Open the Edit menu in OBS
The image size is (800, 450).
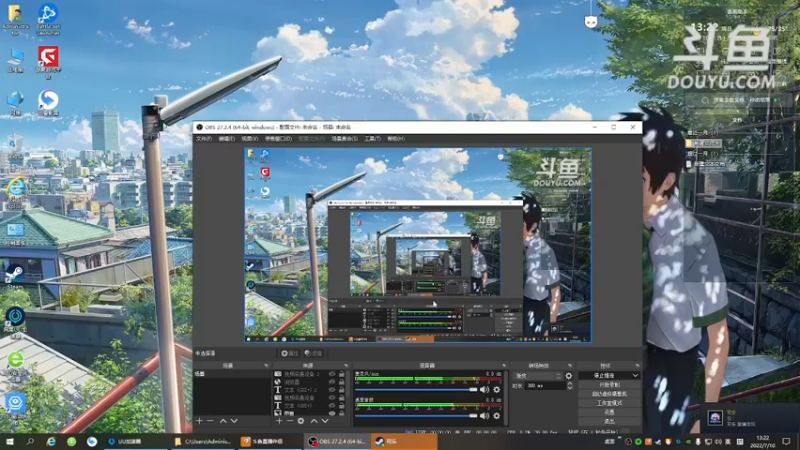tap(227, 139)
